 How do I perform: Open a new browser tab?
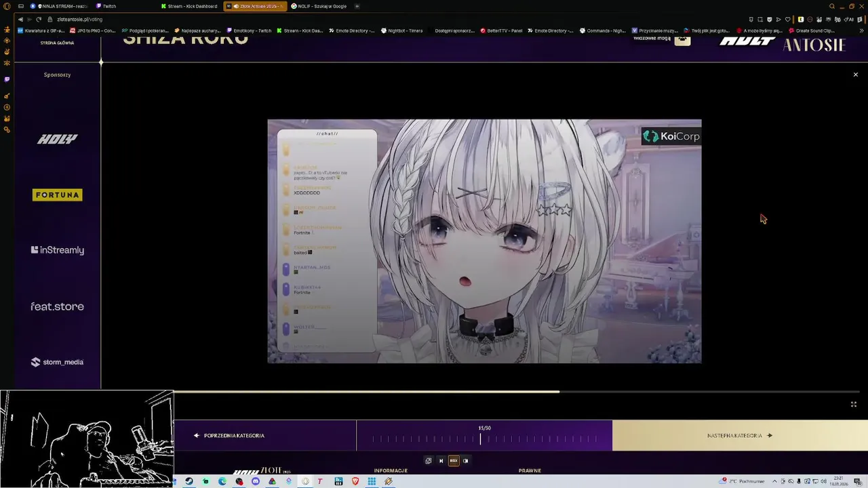(x=357, y=6)
